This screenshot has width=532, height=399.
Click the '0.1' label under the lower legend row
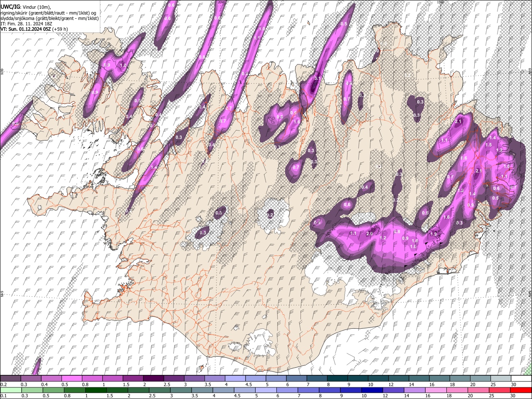[x=3, y=396]
